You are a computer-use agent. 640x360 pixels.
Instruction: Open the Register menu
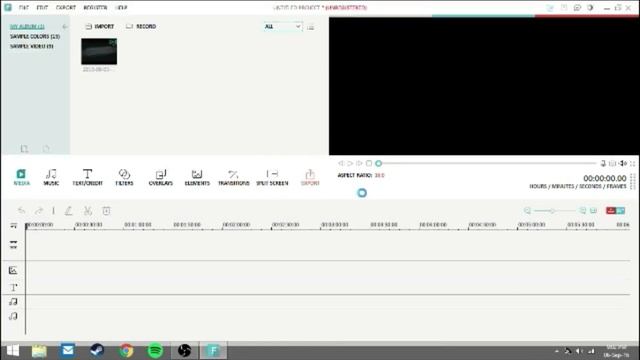coord(95,8)
